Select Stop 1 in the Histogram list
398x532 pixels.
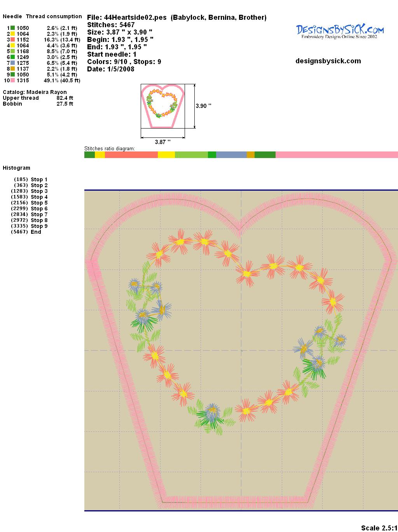click(x=39, y=179)
